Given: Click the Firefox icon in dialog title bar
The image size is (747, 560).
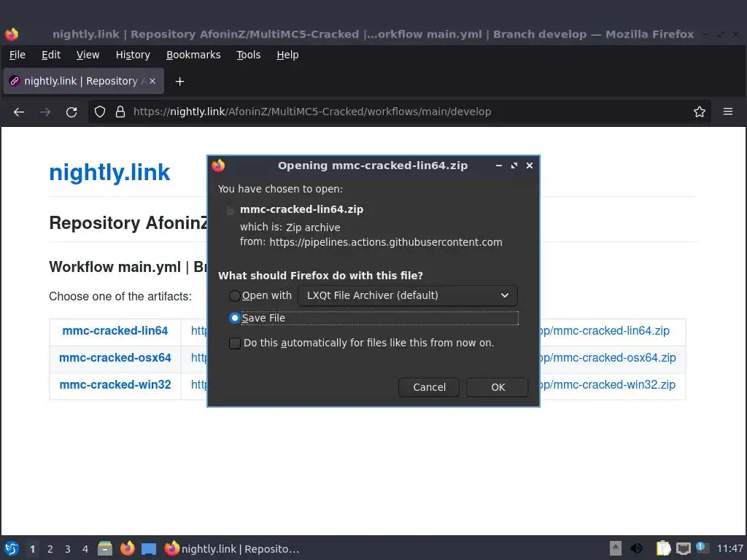Looking at the screenshot, I should [218, 166].
